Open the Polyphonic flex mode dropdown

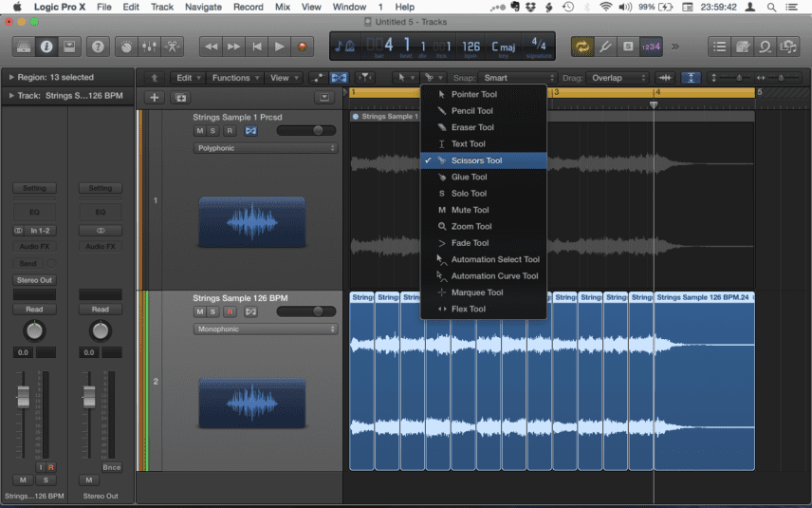click(266, 148)
